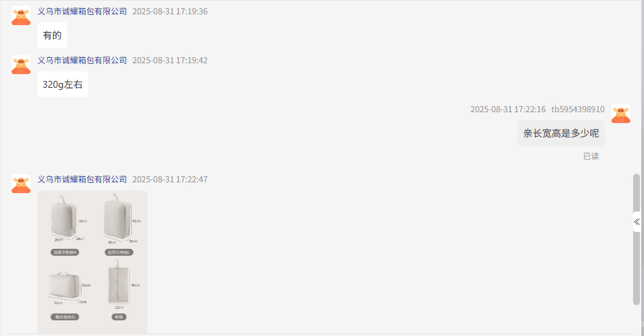
Task: Click seller name above the product image
Action: tap(82, 180)
